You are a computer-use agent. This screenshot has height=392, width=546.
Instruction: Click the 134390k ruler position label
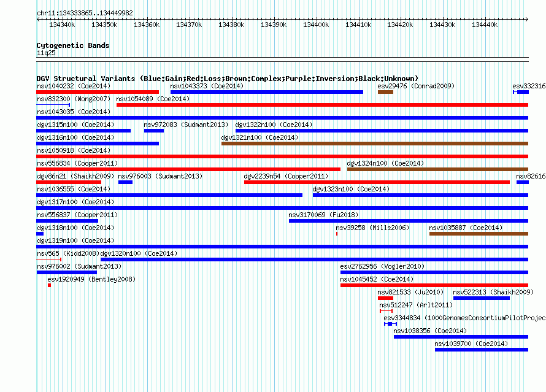274,25
